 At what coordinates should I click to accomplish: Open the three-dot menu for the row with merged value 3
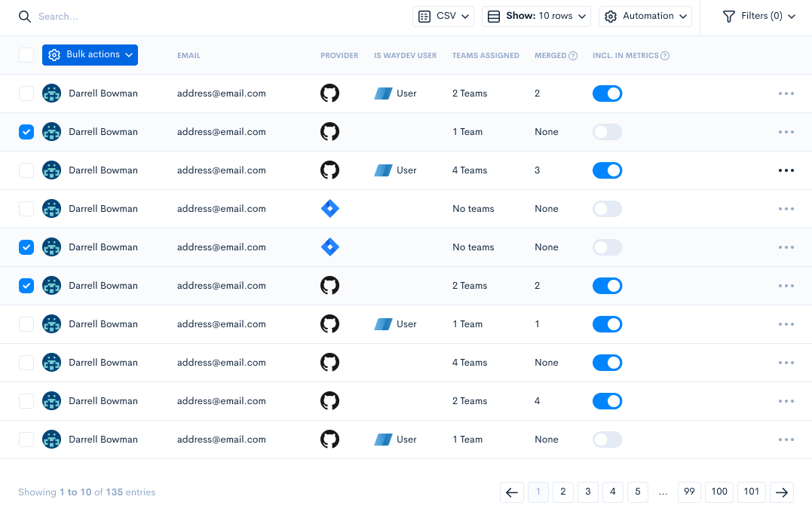pyautogui.click(x=786, y=170)
